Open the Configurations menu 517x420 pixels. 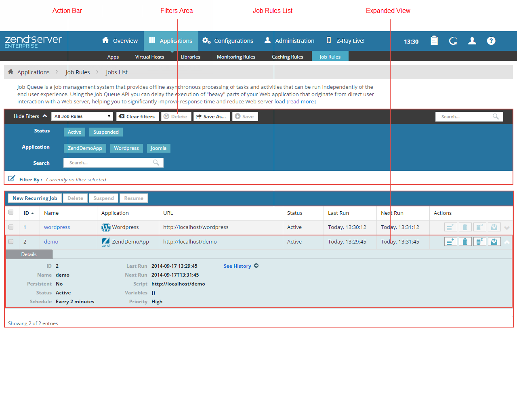228,41
